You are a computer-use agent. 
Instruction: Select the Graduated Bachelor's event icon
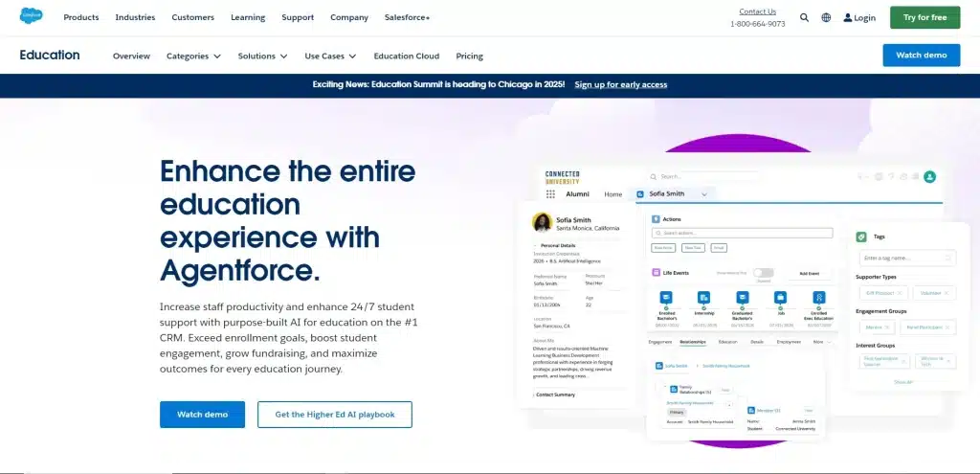tap(742, 297)
